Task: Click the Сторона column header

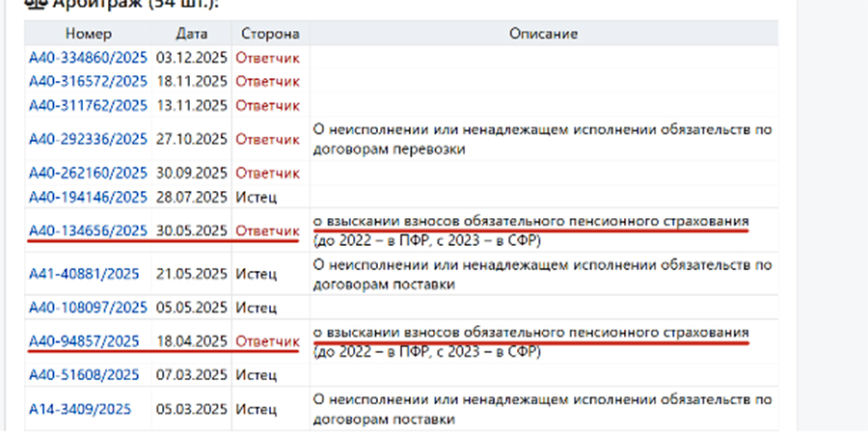Action: [269, 34]
